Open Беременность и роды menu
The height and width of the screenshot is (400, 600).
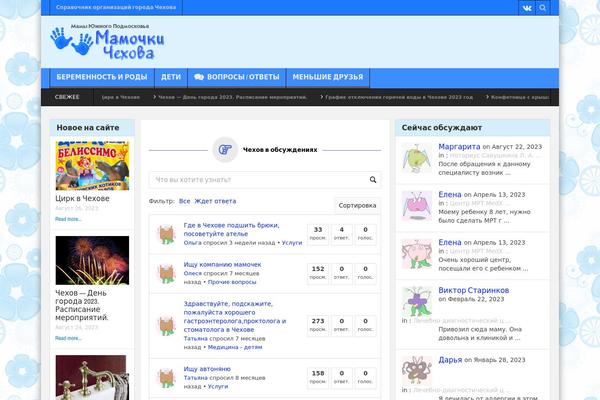[102, 77]
